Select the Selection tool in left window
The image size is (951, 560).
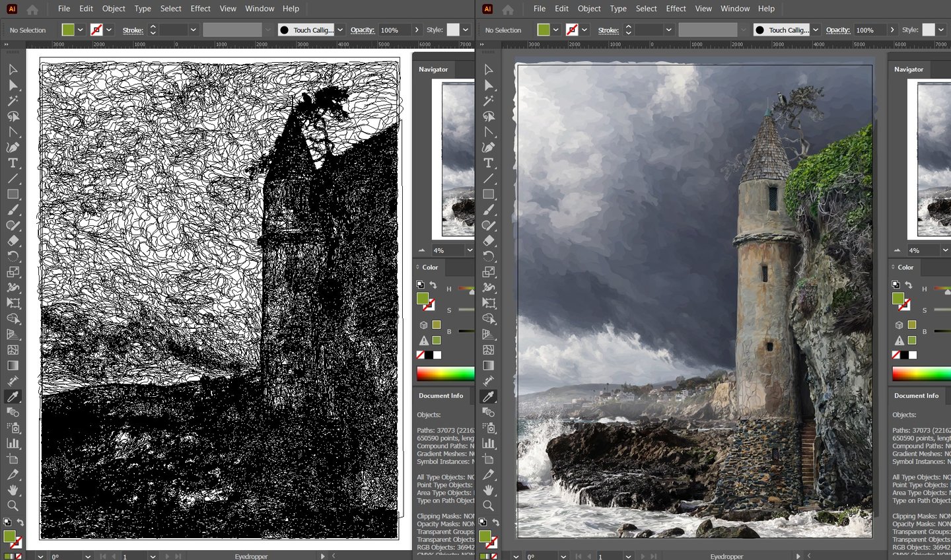point(13,69)
